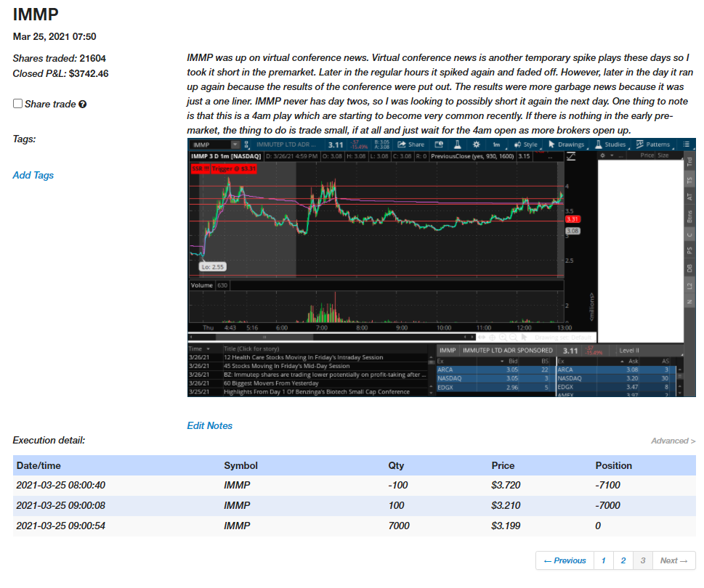Click the 3.08 price axis label
Image resolution: width=704 pixels, height=588 pixels.
572,231
